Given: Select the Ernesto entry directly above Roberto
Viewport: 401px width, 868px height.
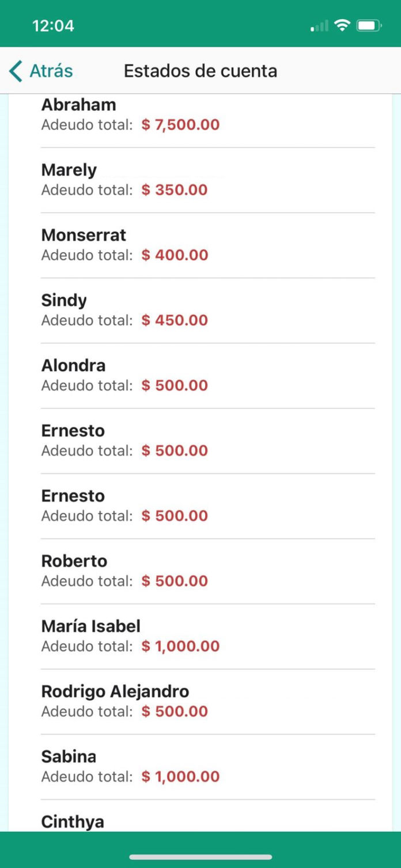Looking at the screenshot, I should point(73,496).
